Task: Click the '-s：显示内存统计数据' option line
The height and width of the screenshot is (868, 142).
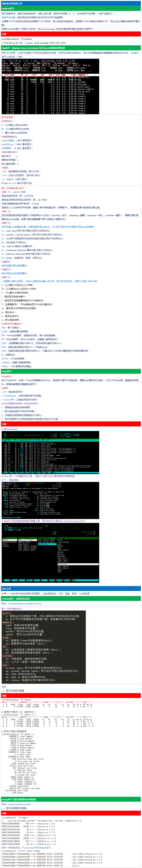Action: coord(13,690)
